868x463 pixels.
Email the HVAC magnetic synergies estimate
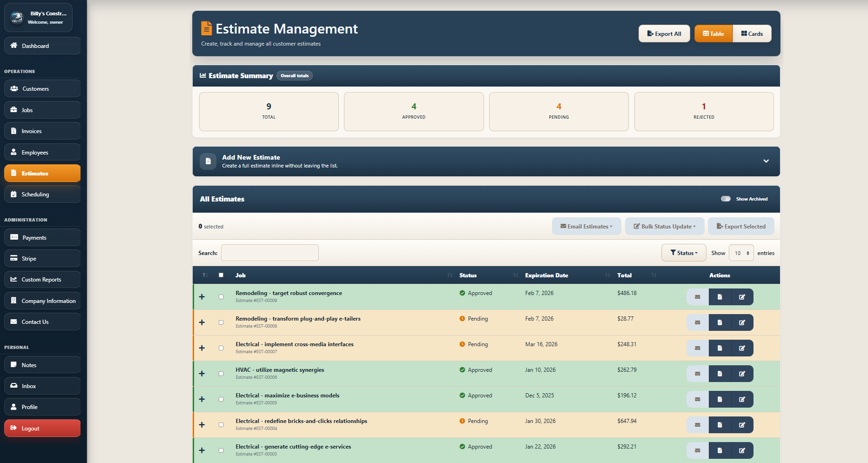click(x=697, y=374)
